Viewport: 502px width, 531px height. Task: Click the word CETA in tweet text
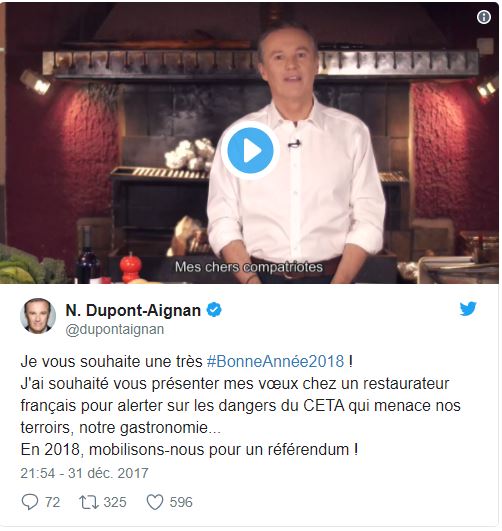[x=323, y=406]
